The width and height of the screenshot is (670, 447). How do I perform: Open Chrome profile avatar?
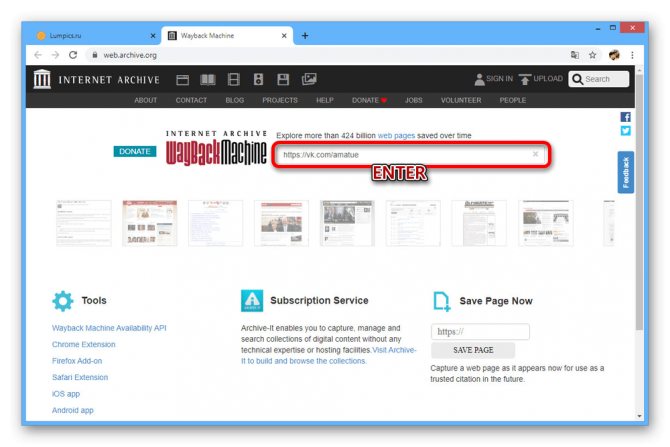coord(614,55)
